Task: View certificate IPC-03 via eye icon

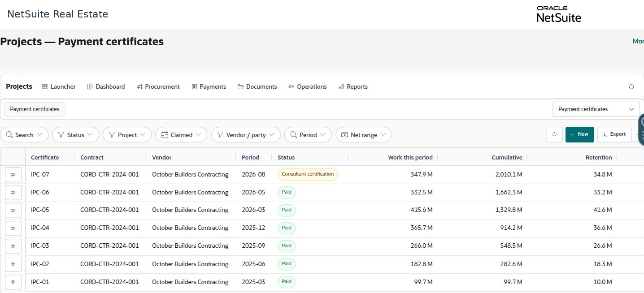Action: point(13,246)
